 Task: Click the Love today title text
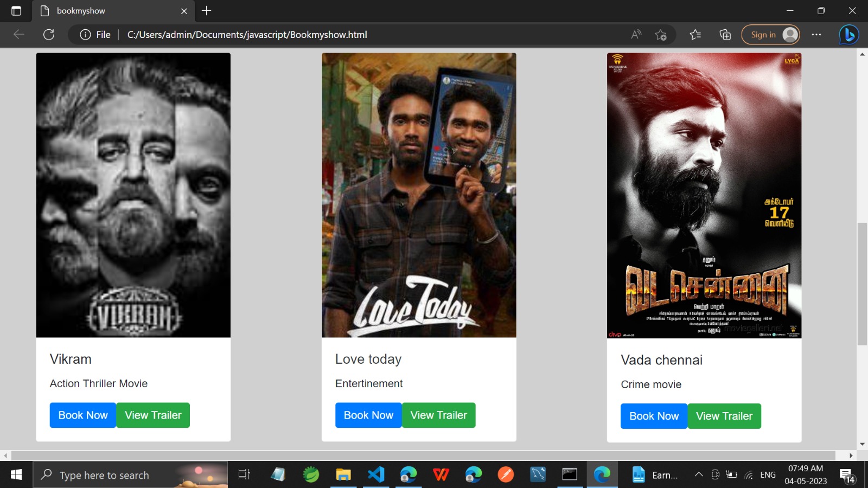pyautogui.click(x=368, y=359)
